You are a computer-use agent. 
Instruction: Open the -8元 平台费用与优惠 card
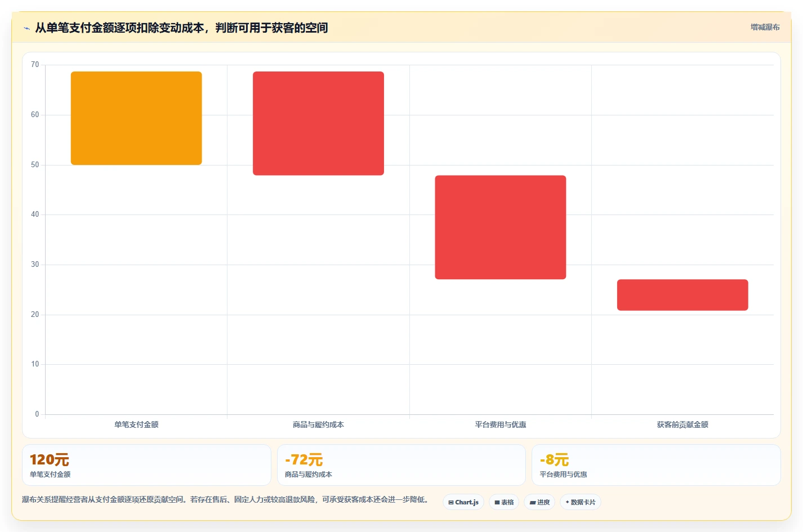click(x=656, y=465)
